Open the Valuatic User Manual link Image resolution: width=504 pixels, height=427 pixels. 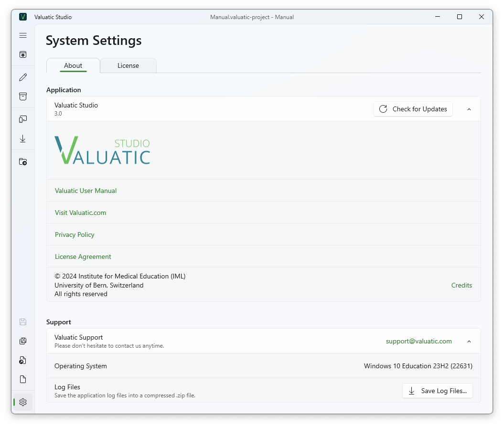coord(86,191)
